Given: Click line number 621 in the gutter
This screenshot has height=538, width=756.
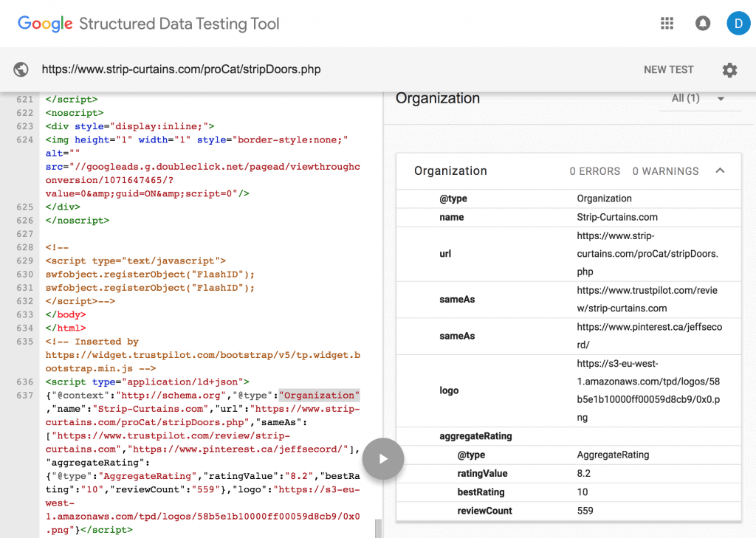Looking at the screenshot, I should (25, 100).
